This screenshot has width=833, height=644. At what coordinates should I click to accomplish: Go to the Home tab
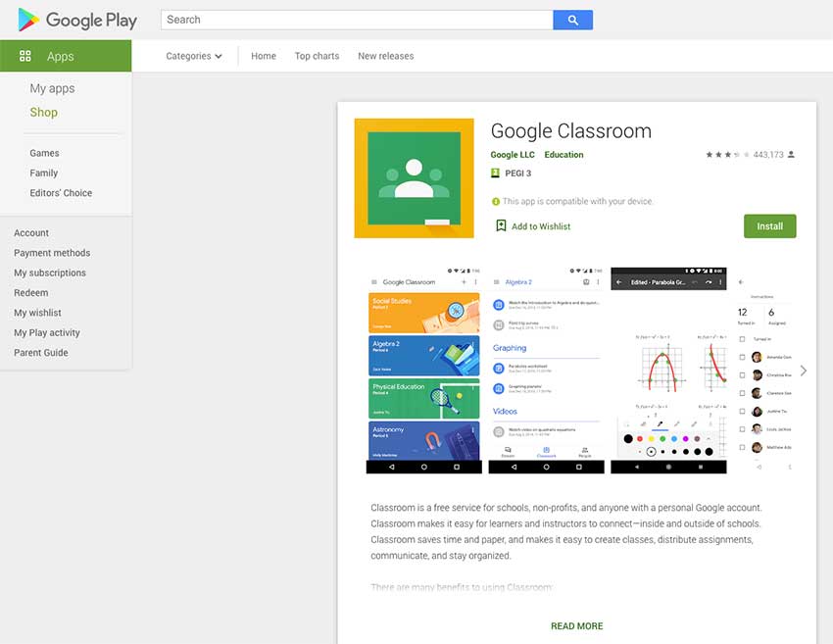click(x=264, y=56)
